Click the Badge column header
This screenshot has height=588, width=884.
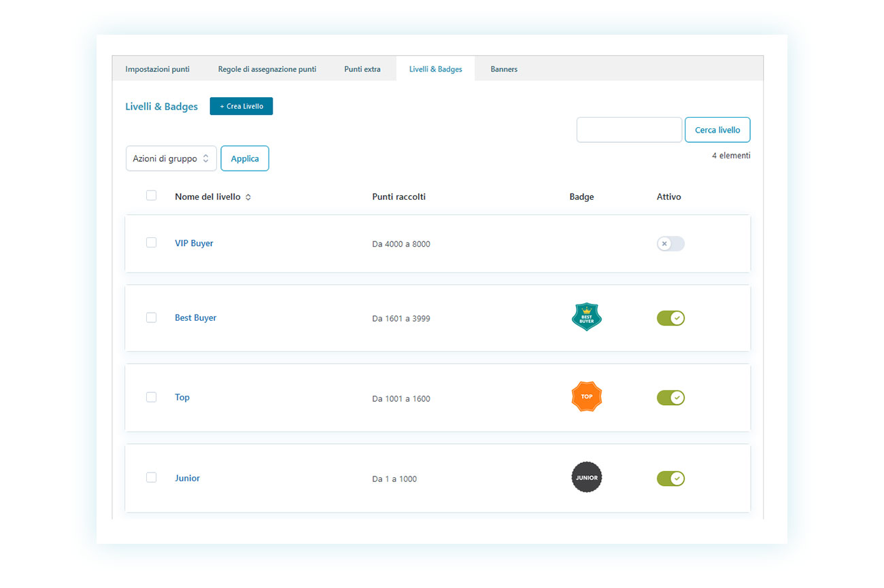point(581,196)
